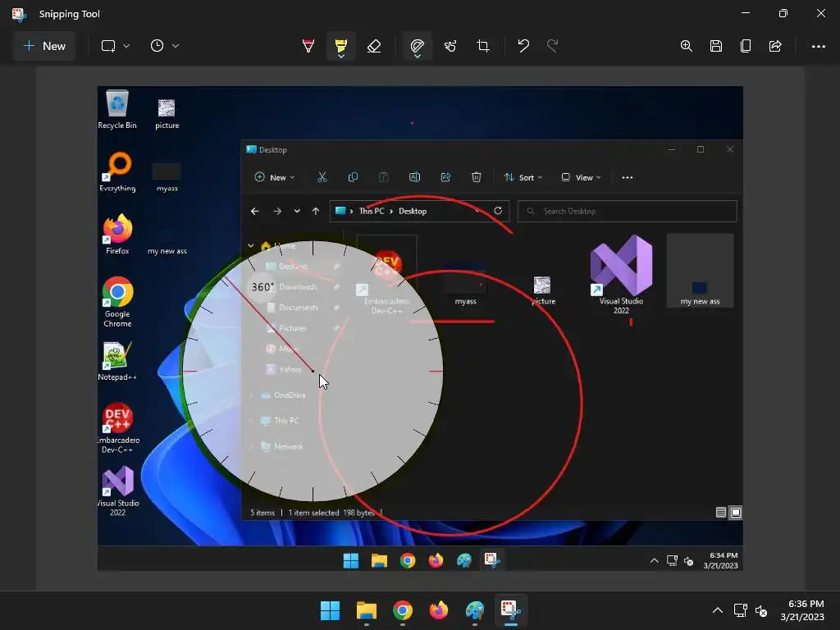Show hidden tray icons chevron
The height and width of the screenshot is (630, 840).
coord(717,610)
